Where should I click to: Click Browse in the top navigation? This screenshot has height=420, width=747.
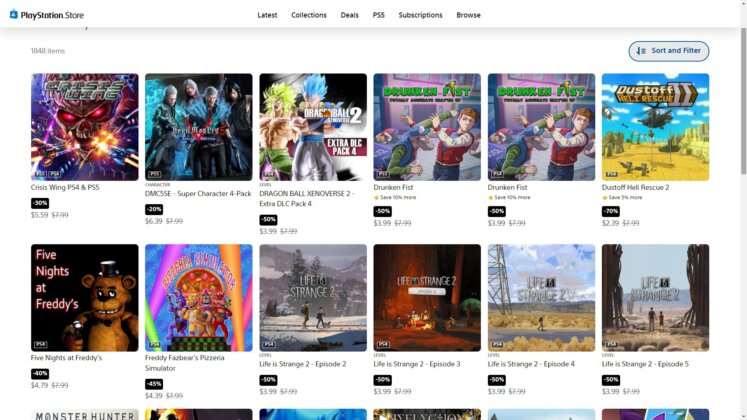click(x=468, y=15)
